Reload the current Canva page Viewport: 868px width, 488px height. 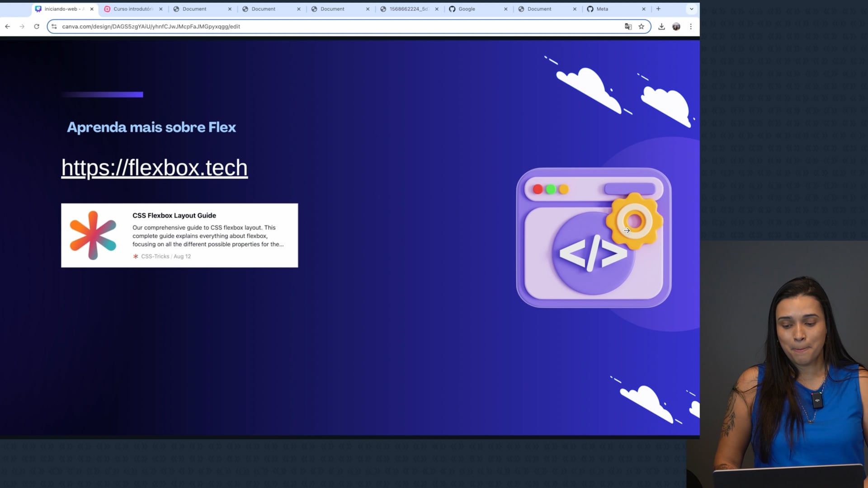click(x=37, y=27)
